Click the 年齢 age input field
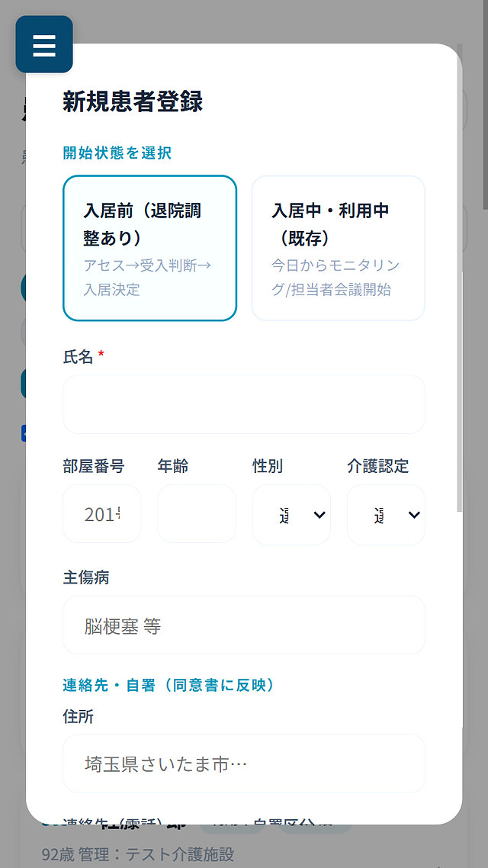 [x=197, y=514]
